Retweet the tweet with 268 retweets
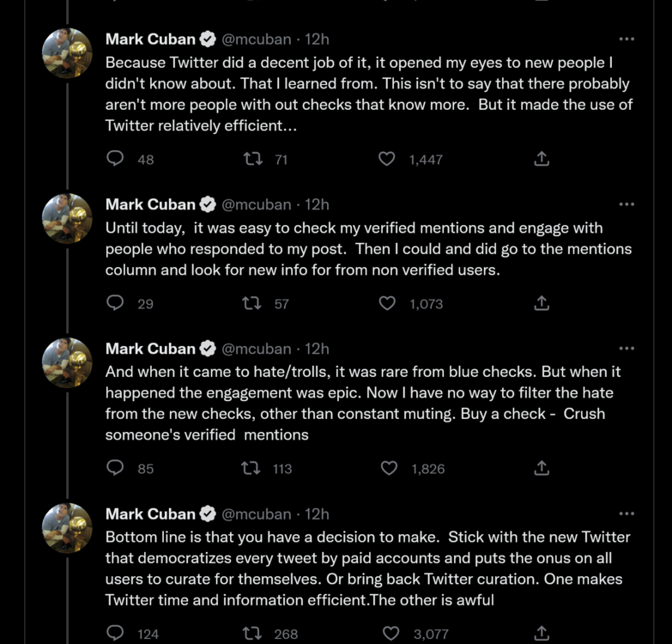 [x=252, y=634]
